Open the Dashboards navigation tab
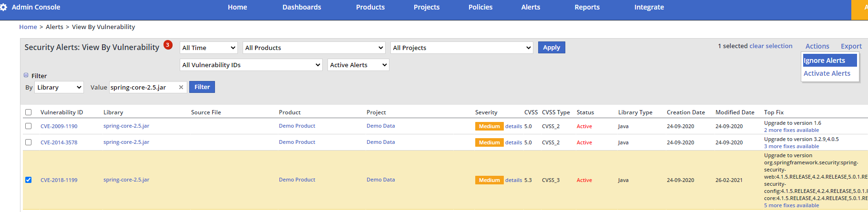The width and height of the screenshot is (868, 212). tap(301, 7)
